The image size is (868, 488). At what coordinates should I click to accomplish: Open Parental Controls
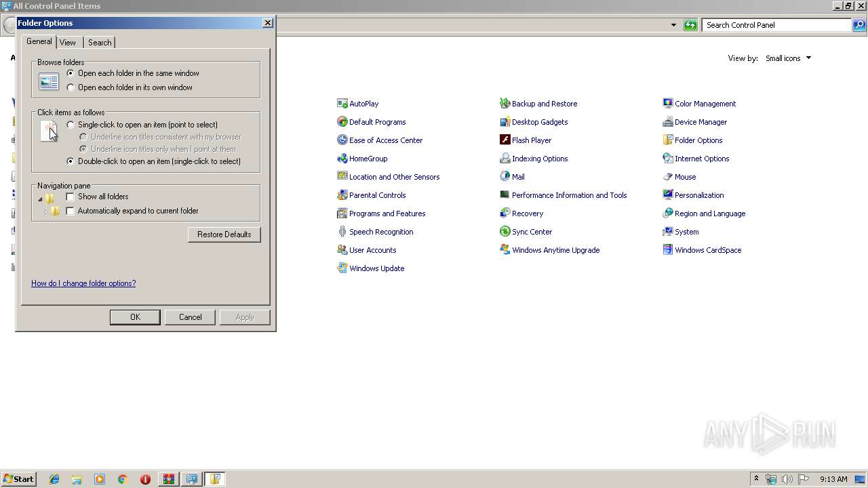click(x=371, y=195)
